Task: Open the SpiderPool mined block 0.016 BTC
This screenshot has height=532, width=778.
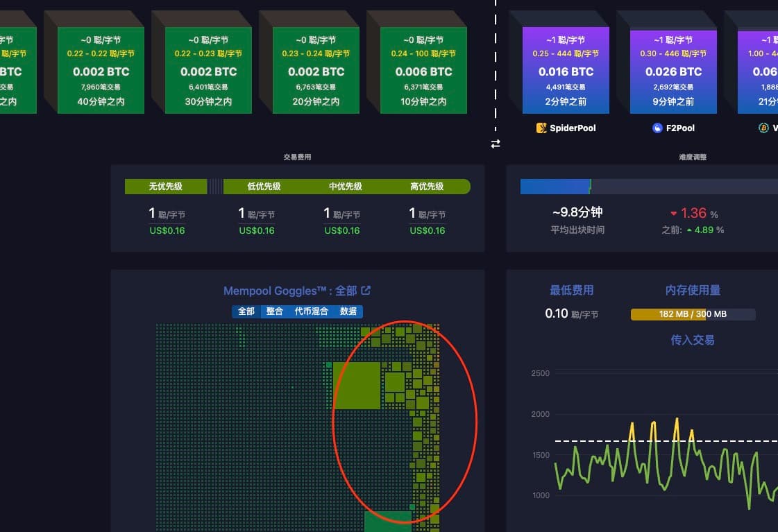Action: pos(566,70)
